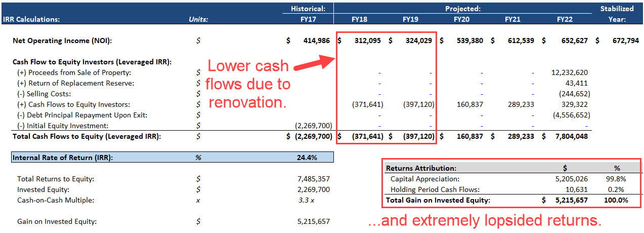Select FY21 NOI value 612,539

click(x=521, y=41)
